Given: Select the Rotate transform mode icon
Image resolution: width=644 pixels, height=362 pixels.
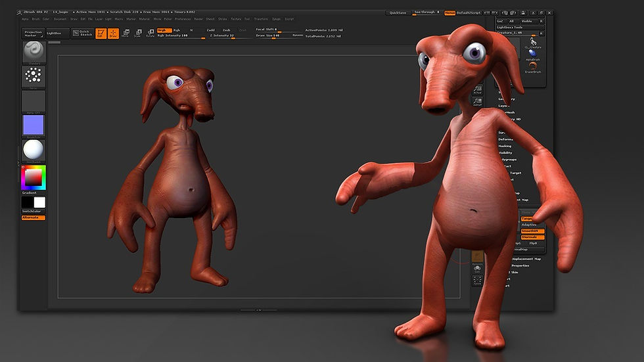Looking at the screenshot, I should (x=150, y=34).
